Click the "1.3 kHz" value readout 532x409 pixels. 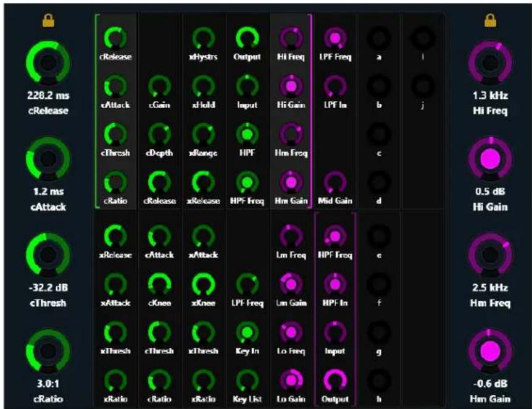(x=490, y=96)
